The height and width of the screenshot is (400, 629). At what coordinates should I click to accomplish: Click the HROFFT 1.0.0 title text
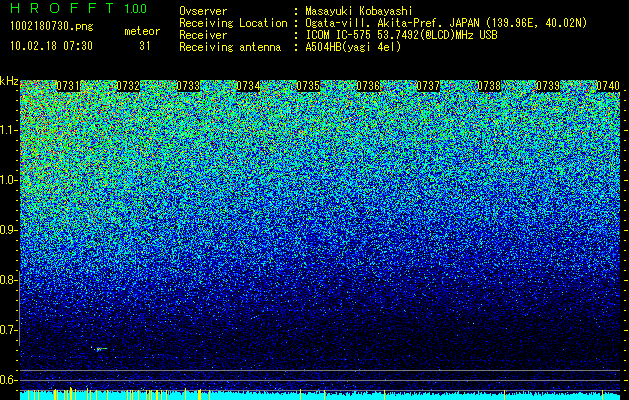tap(78, 8)
